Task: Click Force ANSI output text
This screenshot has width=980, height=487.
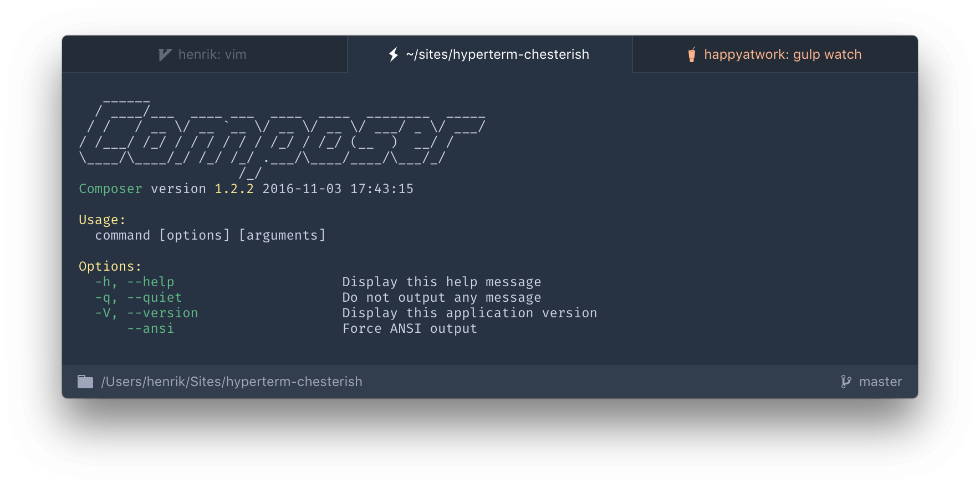Action: [x=410, y=329]
